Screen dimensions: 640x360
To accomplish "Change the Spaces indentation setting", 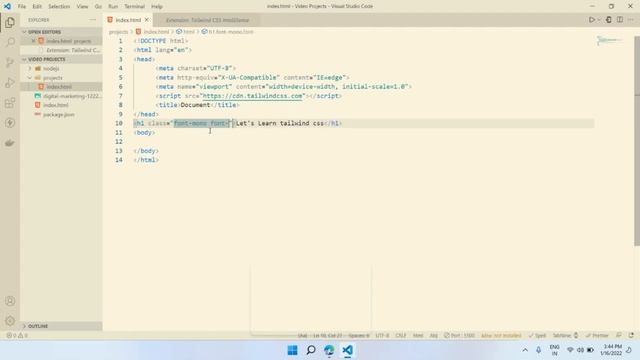I will tap(359, 335).
